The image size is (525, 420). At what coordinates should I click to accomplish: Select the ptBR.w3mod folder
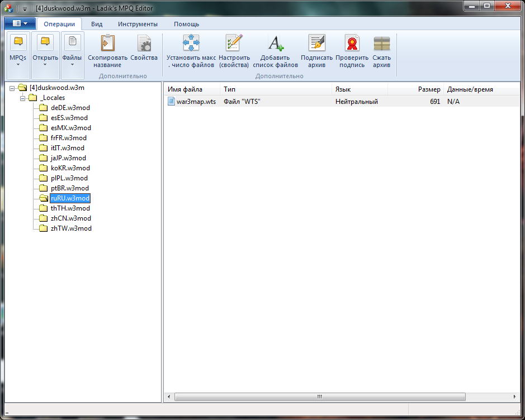[70, 188]
